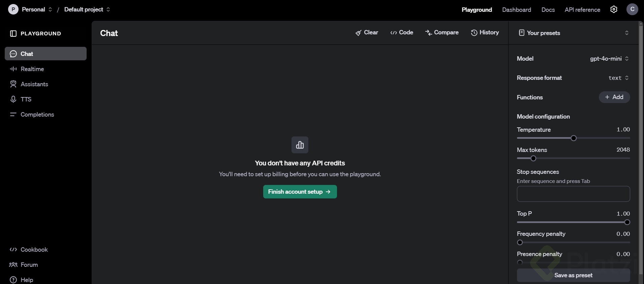Click the History toolbar label
This screenshot has height=284, width=644.
(489, 32)
